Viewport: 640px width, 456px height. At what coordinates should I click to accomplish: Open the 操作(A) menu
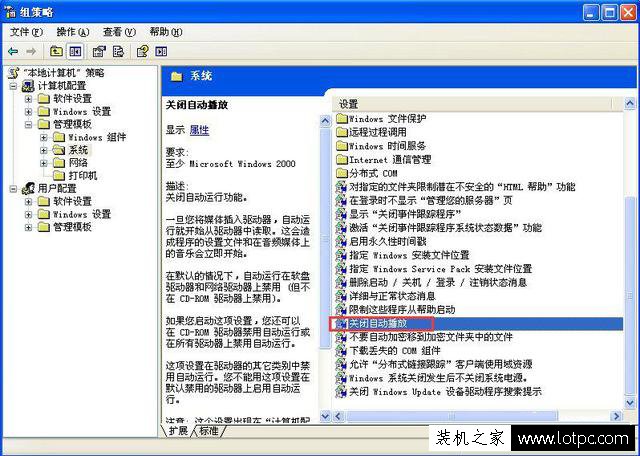73,32
